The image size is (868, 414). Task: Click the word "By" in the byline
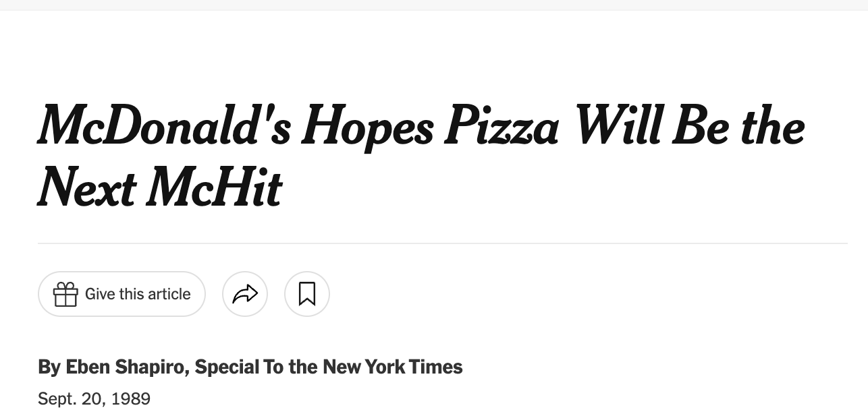coord(49,367)
